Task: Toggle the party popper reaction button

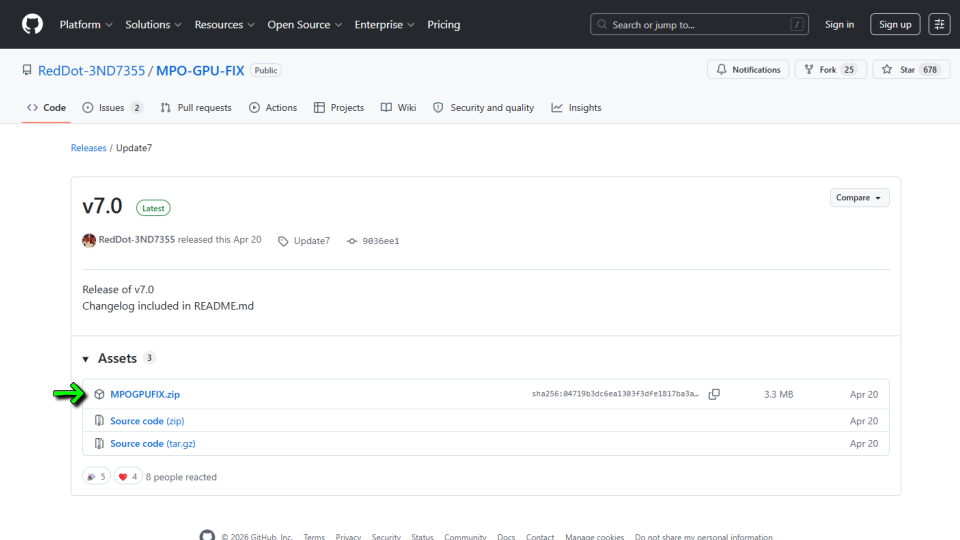Action: point(96,476)
